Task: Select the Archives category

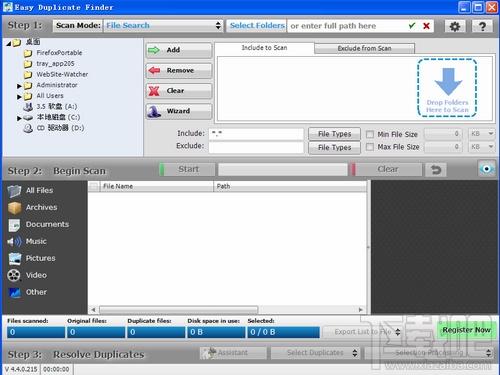Action: (33, 207)
